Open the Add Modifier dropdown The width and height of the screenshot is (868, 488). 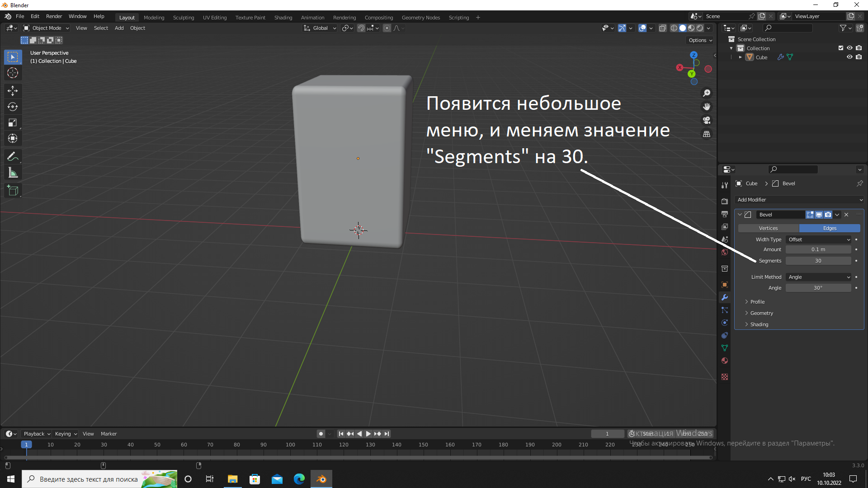[799, 200]
